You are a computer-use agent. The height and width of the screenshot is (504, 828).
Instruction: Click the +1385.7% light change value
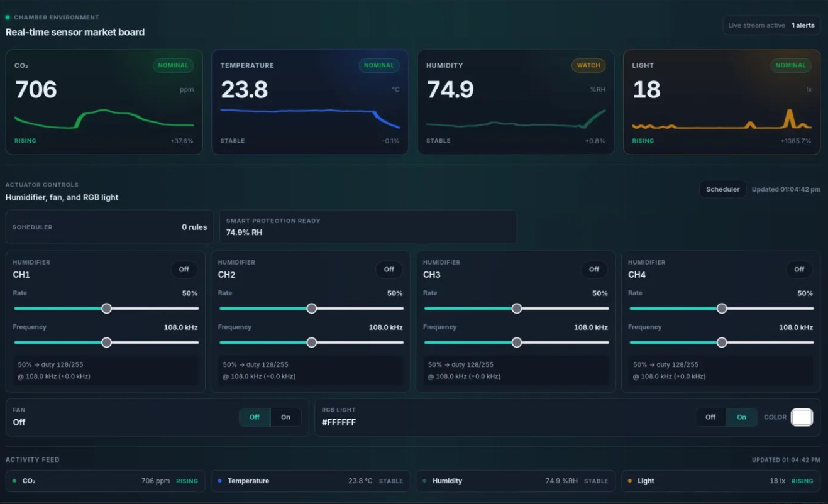[x=796, y=141]
